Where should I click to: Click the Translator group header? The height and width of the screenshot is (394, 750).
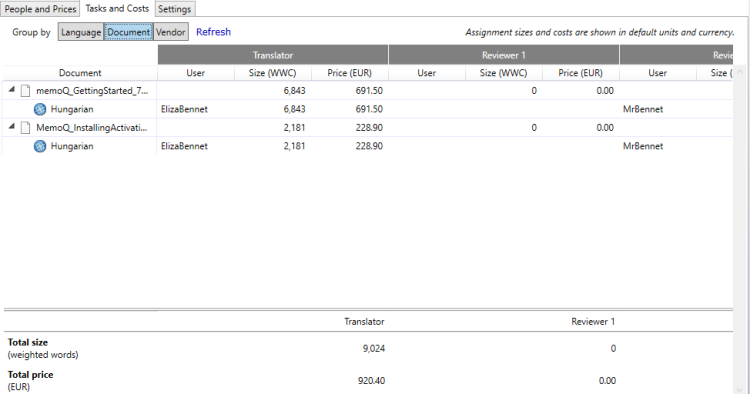point(273,55)
